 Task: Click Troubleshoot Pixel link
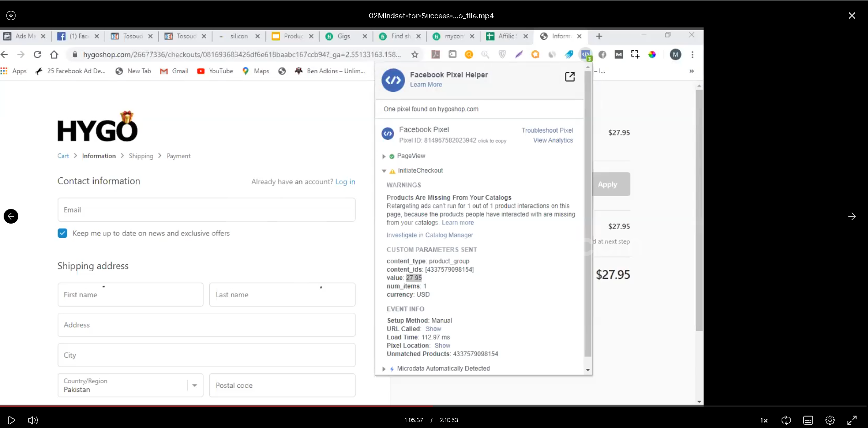547,130
